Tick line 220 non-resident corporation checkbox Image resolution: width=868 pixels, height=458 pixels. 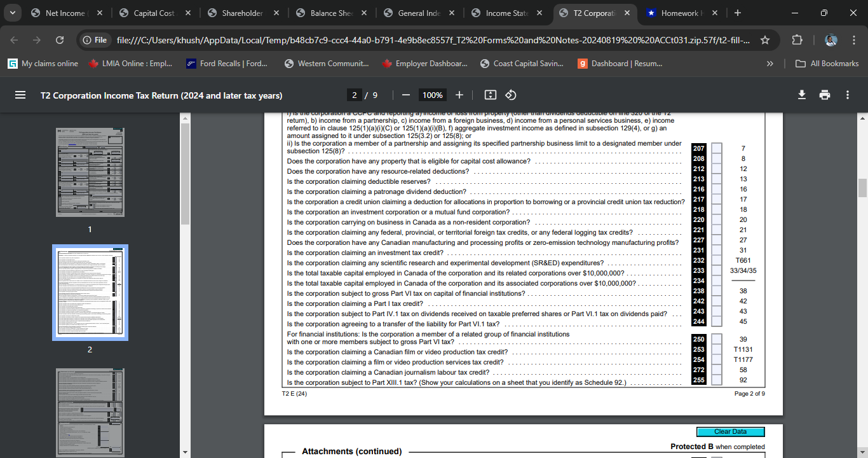pyautogui.click(x=716, y=219)
